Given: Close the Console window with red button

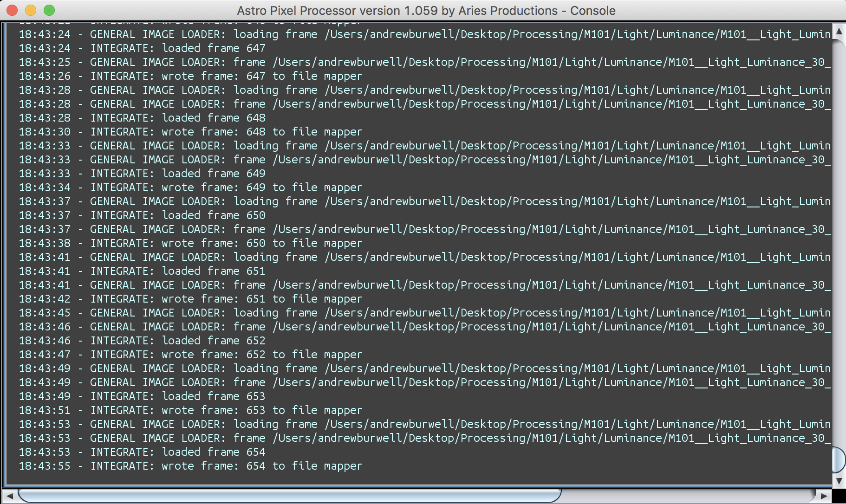Looking at the screenshot, I should coord(12,10).
